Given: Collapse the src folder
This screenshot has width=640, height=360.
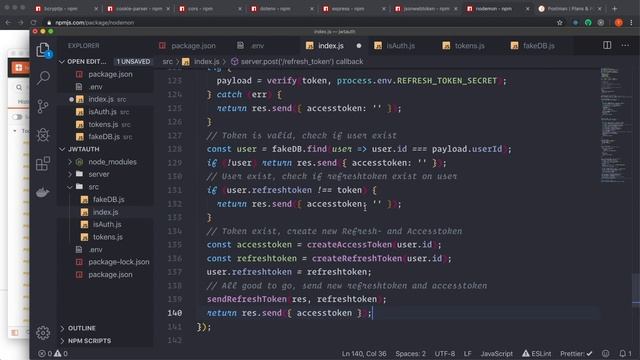Looking at the screenshot, I should [70, 187].
